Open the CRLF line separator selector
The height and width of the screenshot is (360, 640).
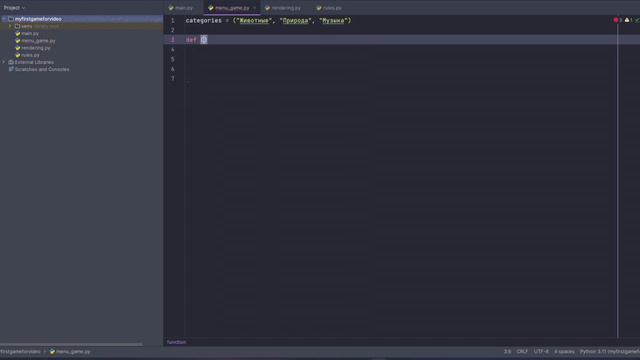(522, 351)
